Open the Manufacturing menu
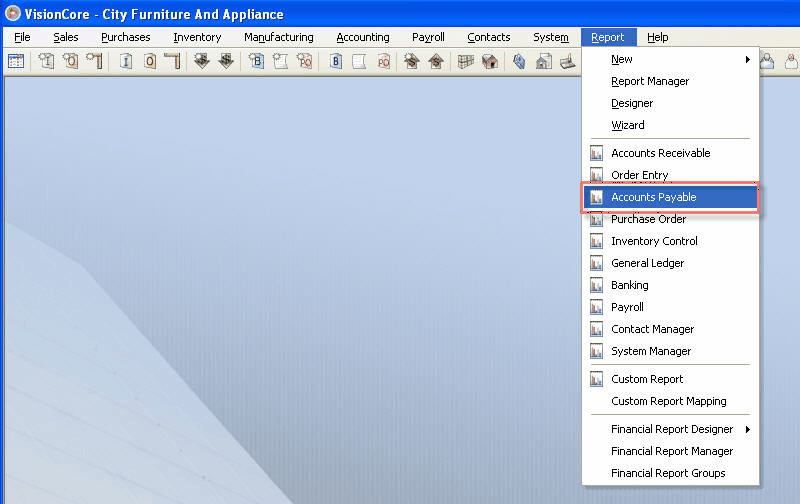The width and height of the screenshot is (800, 504). tap(279, 37)
